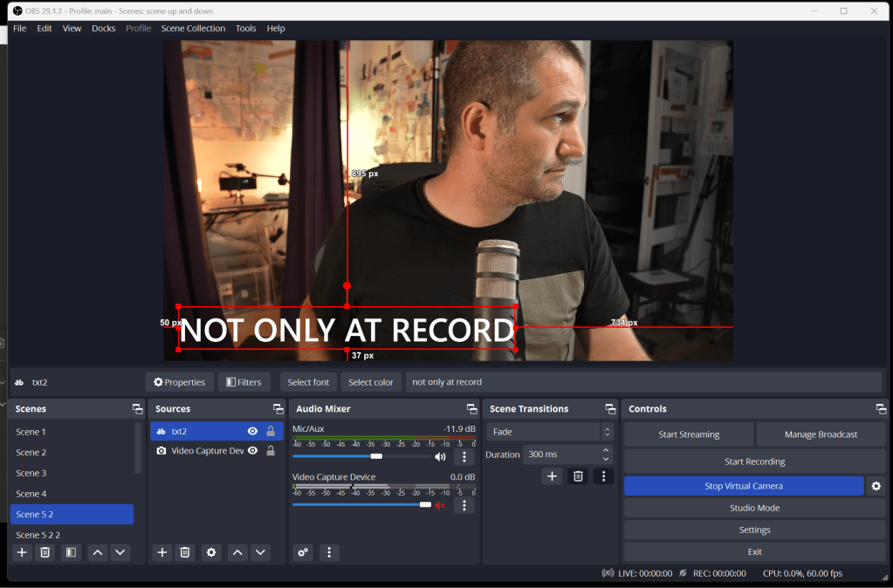Remove scene transition with trash icon

click(x=578, y=476)
